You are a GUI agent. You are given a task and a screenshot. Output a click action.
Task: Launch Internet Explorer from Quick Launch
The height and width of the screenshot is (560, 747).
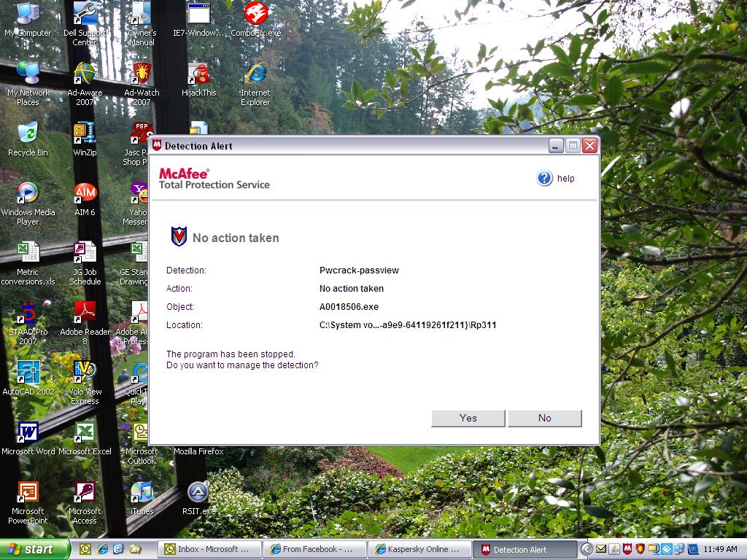click(102, 549)
